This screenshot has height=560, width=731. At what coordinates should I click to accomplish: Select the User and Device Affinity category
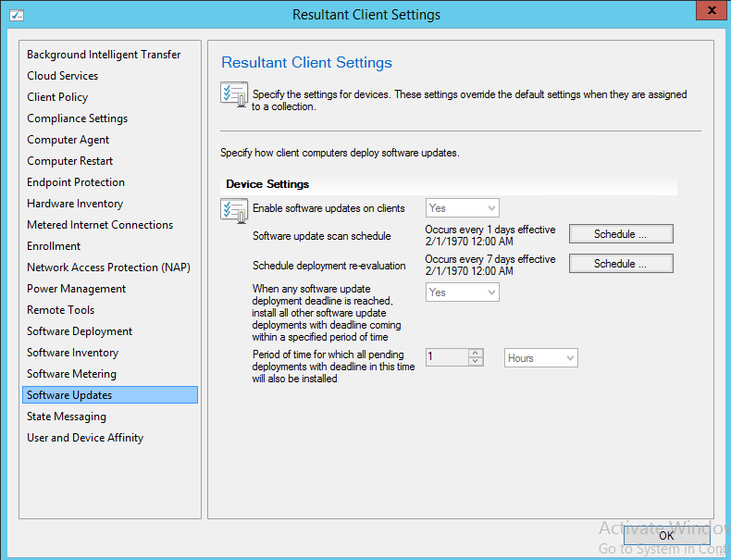coord(85,438)
